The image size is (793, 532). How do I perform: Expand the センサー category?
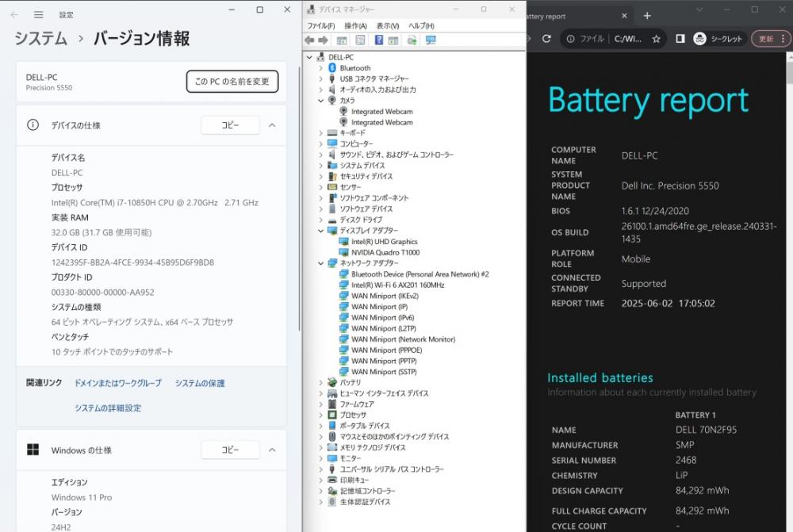[x=320, y=187]
